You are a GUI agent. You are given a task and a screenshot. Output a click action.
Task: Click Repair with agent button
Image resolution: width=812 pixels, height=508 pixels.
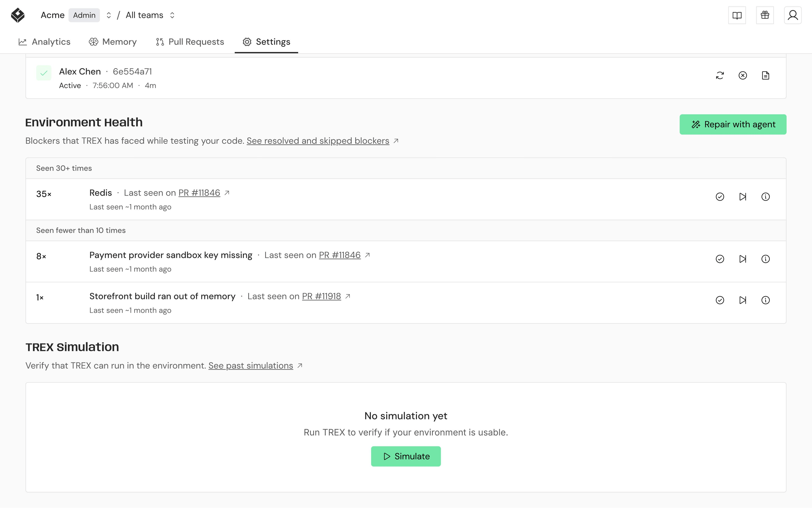(x=733, y=125)
